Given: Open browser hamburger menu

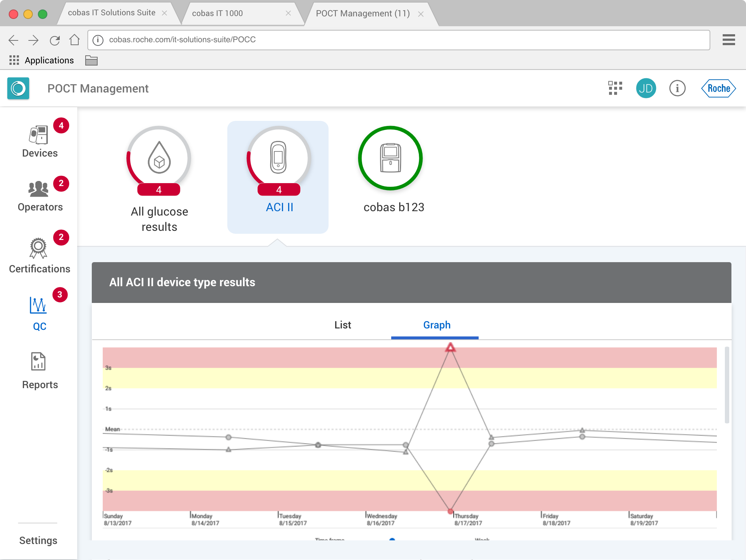Looking at the screenshot, I should (x=729, y=40).
